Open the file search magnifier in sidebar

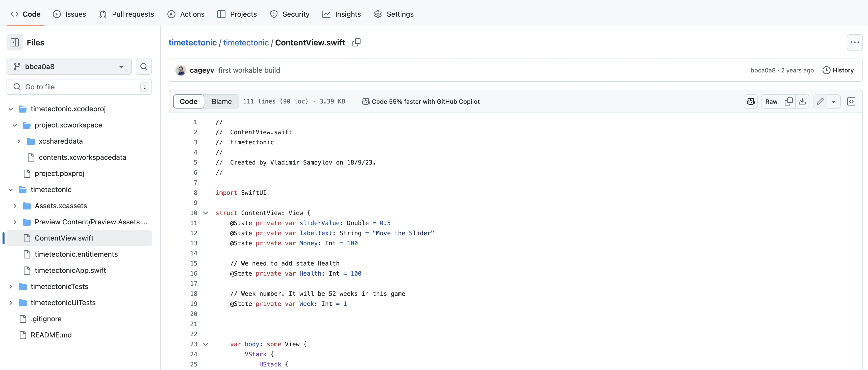pyautogui.click(x=144, y=67)
